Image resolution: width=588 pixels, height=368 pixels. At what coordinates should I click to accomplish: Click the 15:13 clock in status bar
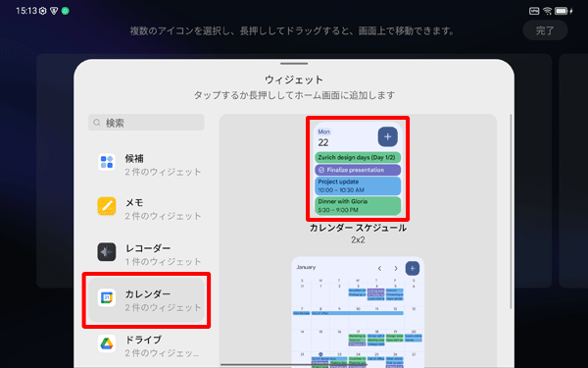point(26,11)
